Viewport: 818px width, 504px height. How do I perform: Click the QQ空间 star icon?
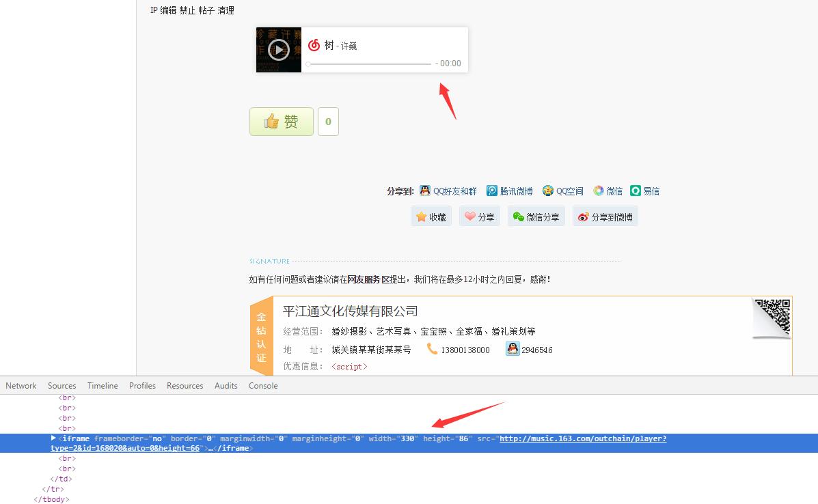tap(548, 191)
